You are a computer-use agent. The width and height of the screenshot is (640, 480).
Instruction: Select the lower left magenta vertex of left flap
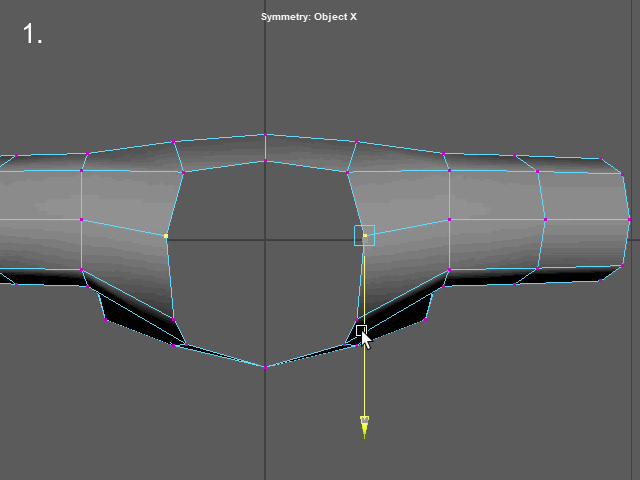[x=107, y=320]
